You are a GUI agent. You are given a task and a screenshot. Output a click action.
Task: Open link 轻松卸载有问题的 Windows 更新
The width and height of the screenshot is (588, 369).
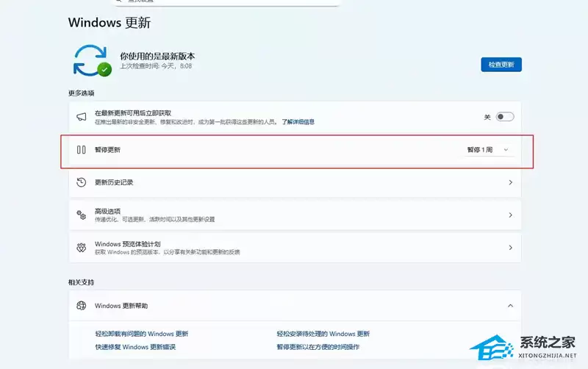point(141,334)
